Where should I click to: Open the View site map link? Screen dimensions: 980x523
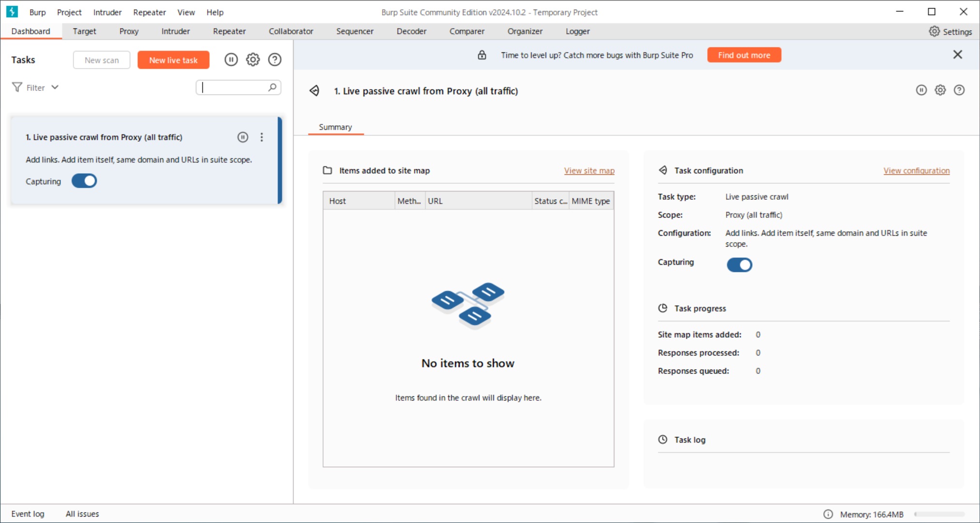pyautogui.click(x=589, y=170)
